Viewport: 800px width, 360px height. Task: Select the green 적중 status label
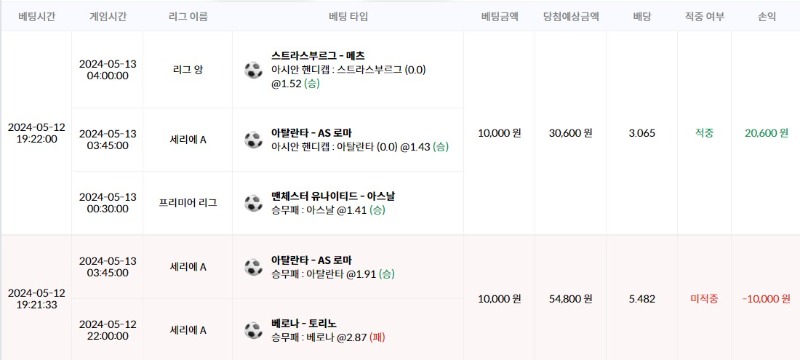click(704, 134)
